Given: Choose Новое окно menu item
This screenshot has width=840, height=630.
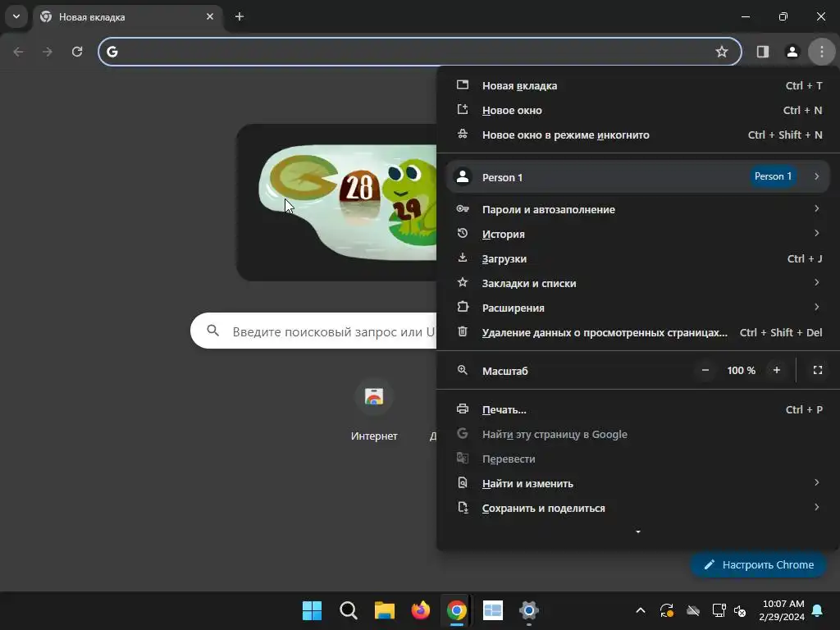Looking at the screenshot, I should click(638, 111).
